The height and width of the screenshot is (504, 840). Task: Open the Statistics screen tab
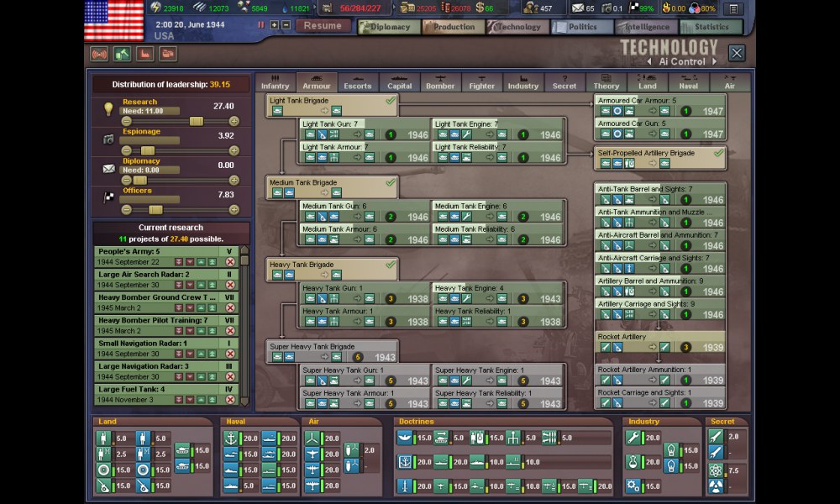click(x=711, y=27)
